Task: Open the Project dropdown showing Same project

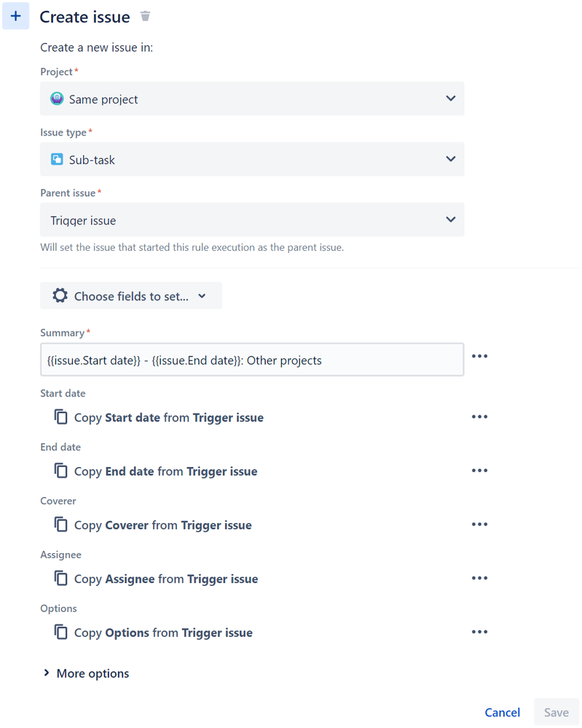Action: tap(252, 98)
